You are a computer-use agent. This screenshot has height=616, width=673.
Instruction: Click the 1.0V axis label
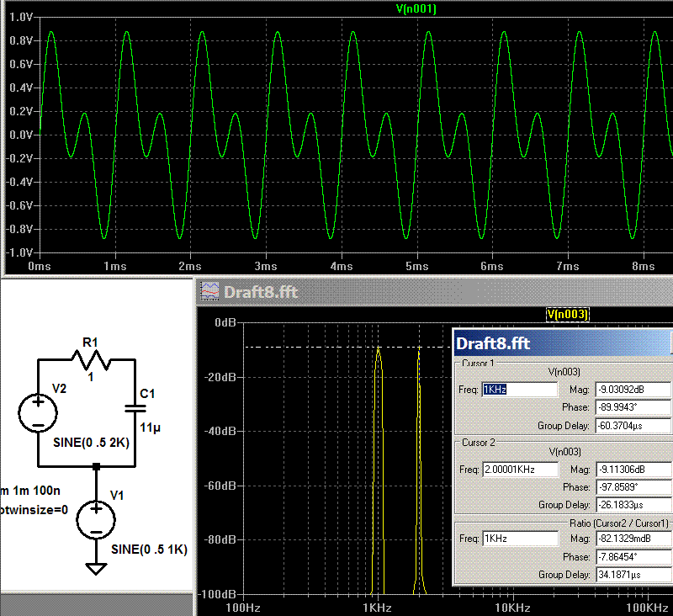point(22,17)
